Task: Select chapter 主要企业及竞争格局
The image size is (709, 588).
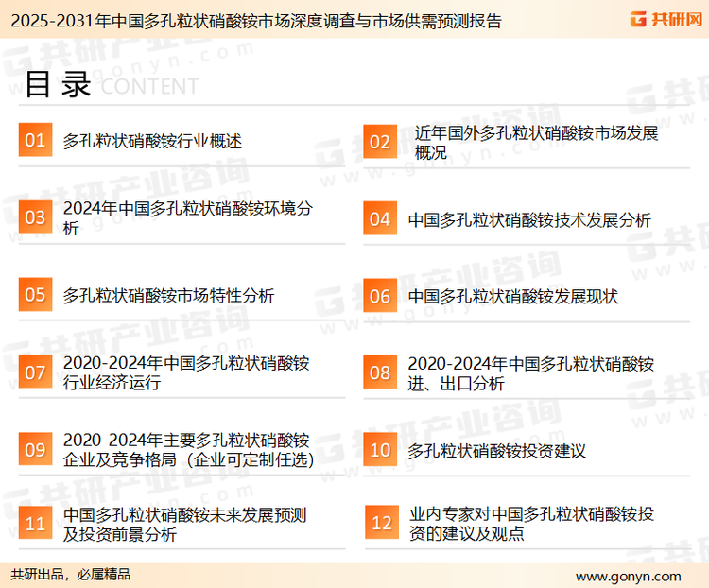Action: (x=188, y=450)
